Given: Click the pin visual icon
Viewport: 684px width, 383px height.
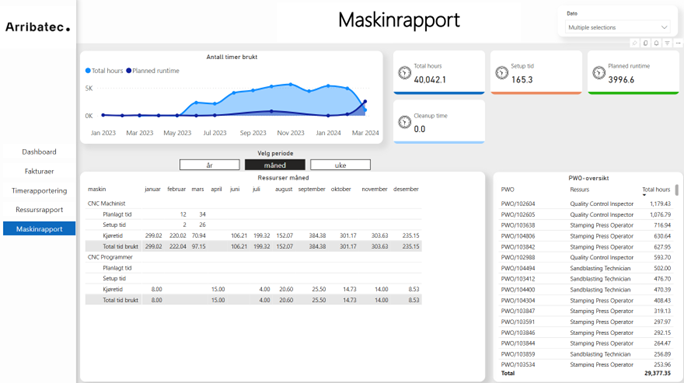Looking at the screenshot, I should coord(635,43).
